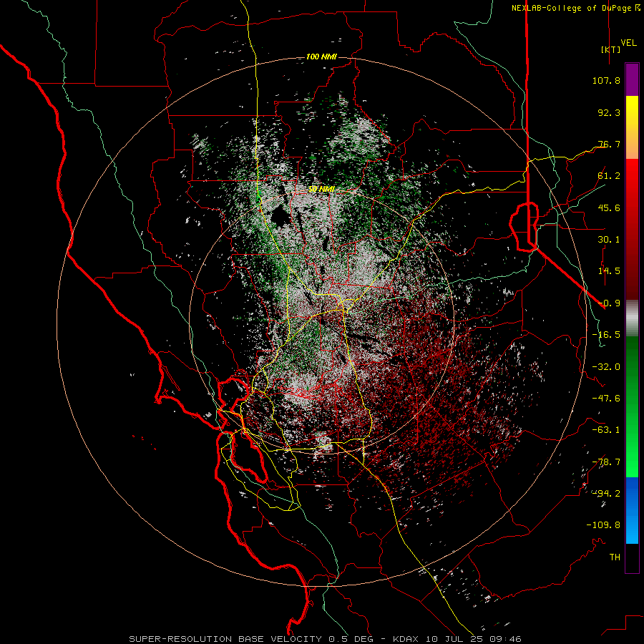The width and height of the screenshot is (644, 644).
Task: Select the 14.5 legend value
Action: 609,271
